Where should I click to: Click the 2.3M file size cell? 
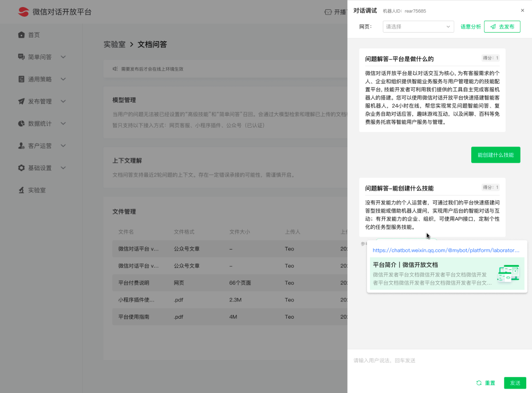(x=235, y=300)
